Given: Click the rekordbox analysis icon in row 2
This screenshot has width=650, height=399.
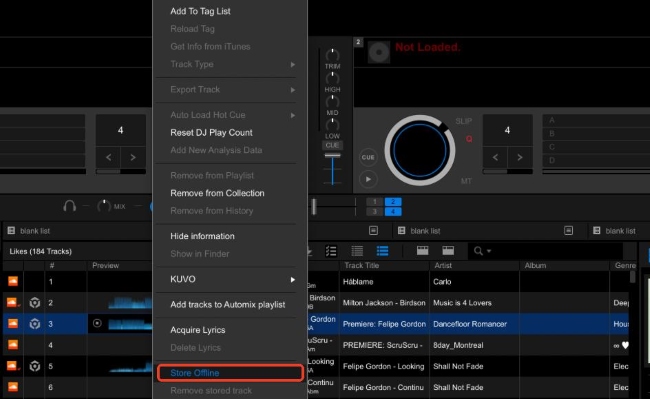Looking at the screenshot, I should click(x=35, y=303).
